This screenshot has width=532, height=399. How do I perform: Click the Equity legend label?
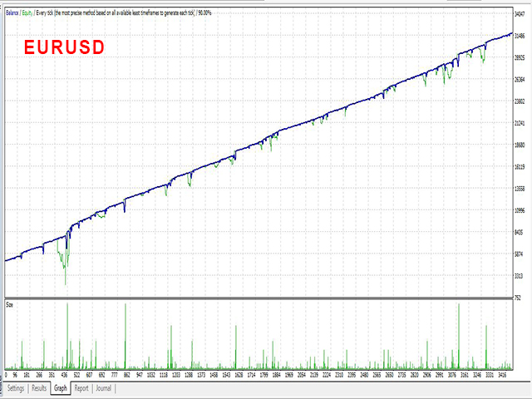click(x=27, y=13)
